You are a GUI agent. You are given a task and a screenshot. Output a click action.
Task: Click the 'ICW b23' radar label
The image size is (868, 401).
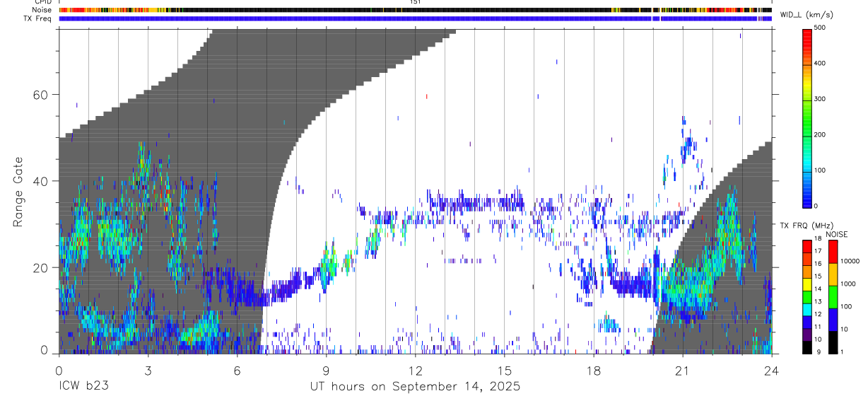83,386
